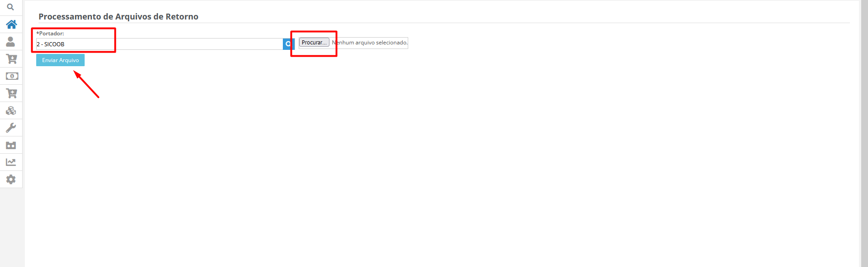Click 'Nenhum arquivo selecionado.' text
The width and height of the screenshot is (868, 267).
370,43
